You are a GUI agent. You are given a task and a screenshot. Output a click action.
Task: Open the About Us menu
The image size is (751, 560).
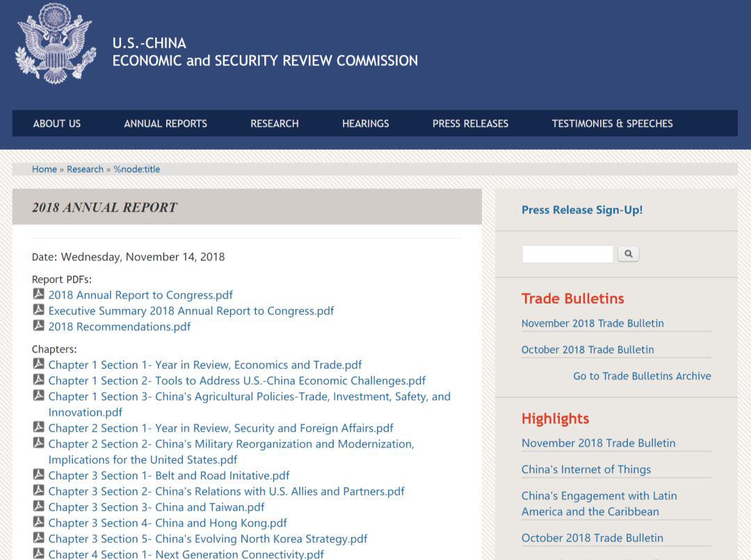[x=57, y=124]
